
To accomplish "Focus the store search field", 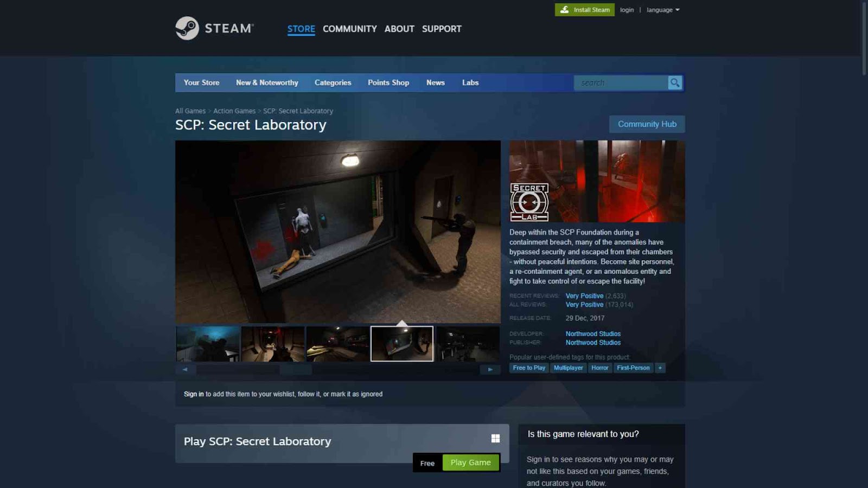I will [x=621, y=82].
